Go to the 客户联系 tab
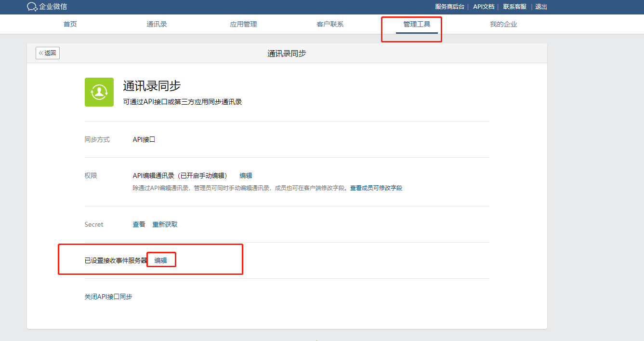 (x=330, y=24)
